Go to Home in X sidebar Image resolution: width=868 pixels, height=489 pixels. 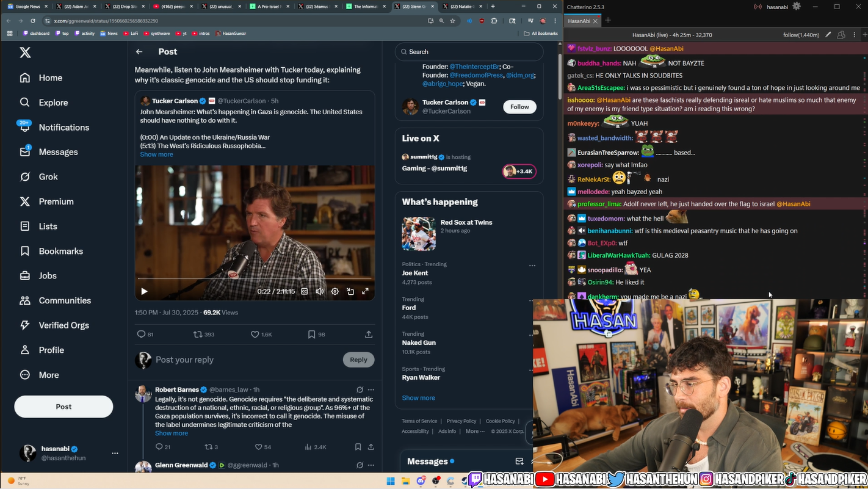click(42, 78)
